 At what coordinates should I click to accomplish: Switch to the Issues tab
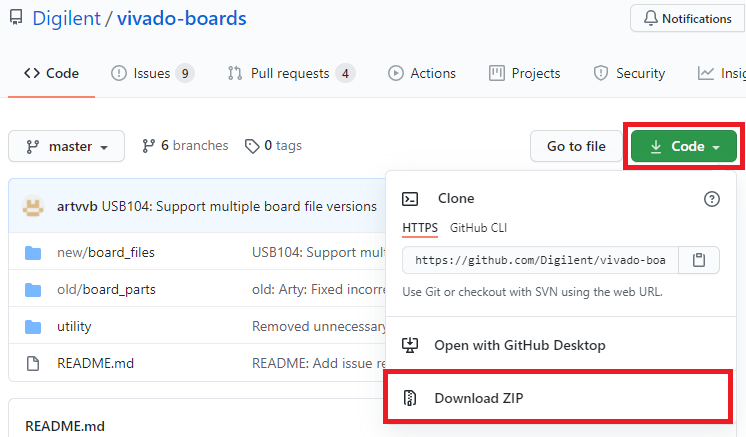click(x=152, y=73)
